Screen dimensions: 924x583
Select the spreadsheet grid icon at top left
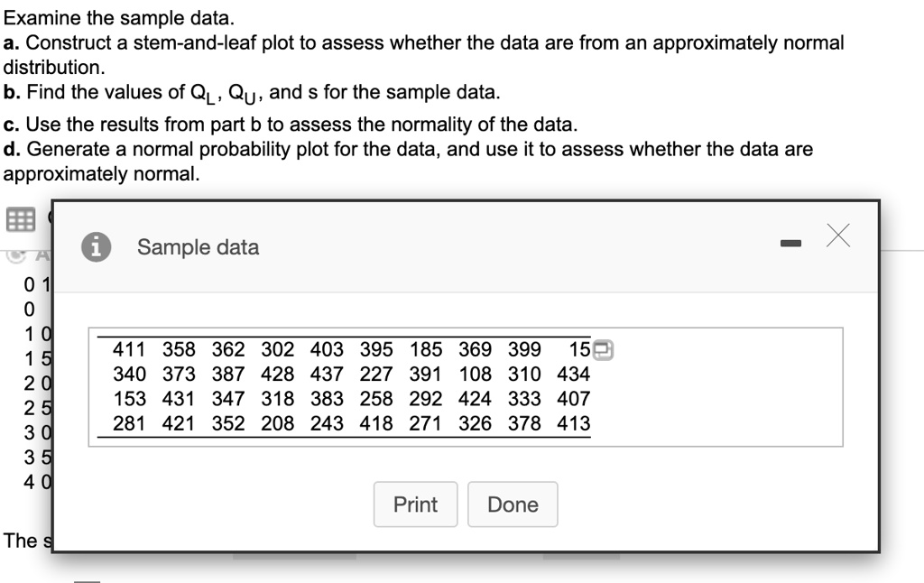tap(20, 218)
